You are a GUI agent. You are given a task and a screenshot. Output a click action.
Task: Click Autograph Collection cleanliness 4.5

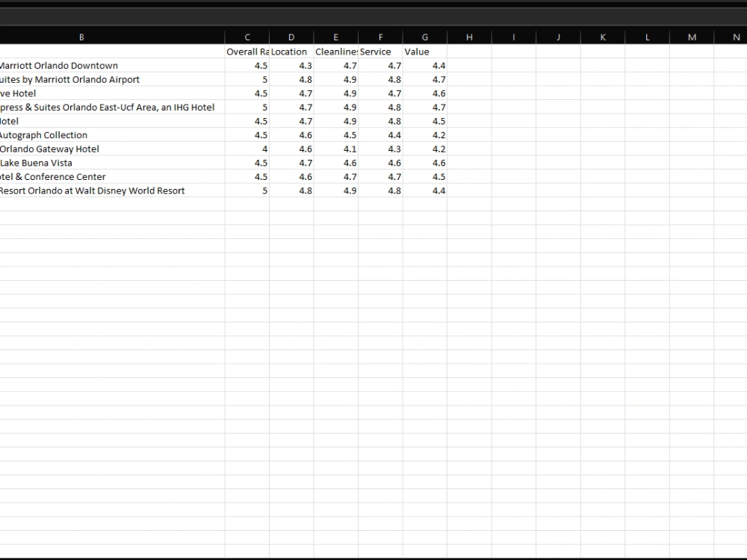(x=336, y=134)
